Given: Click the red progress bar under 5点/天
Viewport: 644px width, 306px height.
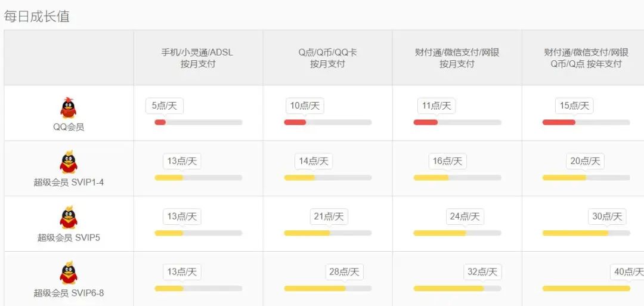Looking at the screenshot, I should pos(160,122).
